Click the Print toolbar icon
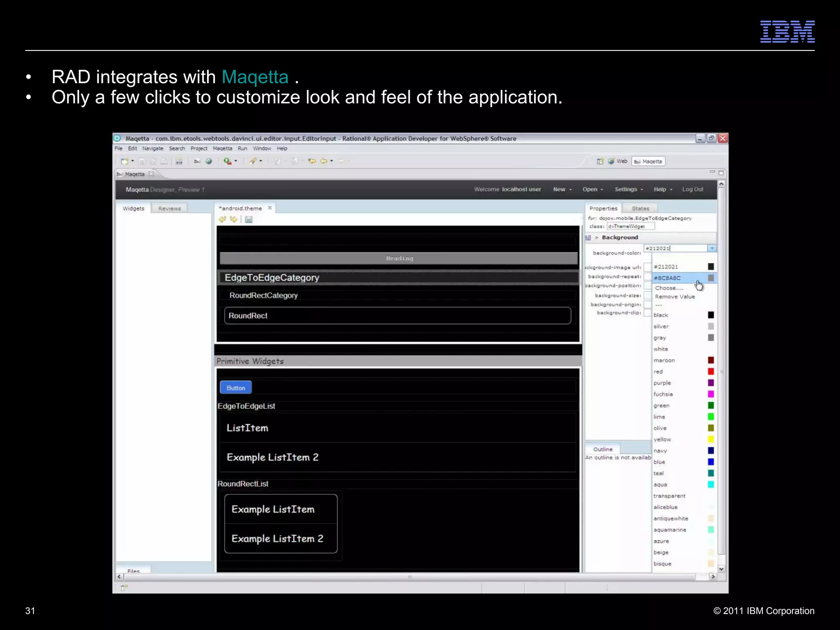Image resolution: width=840 pixels, height=630 pixels. pos(164,161)
